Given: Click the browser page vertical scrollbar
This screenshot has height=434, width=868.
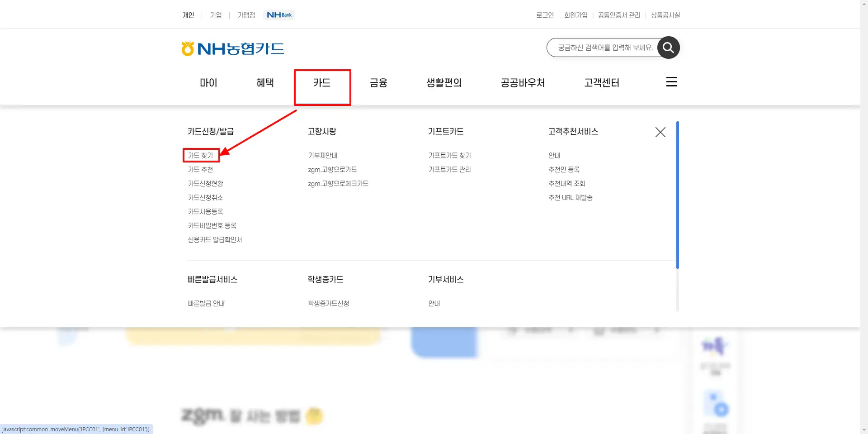Looking at the screenshot, I should pos(864,217).
